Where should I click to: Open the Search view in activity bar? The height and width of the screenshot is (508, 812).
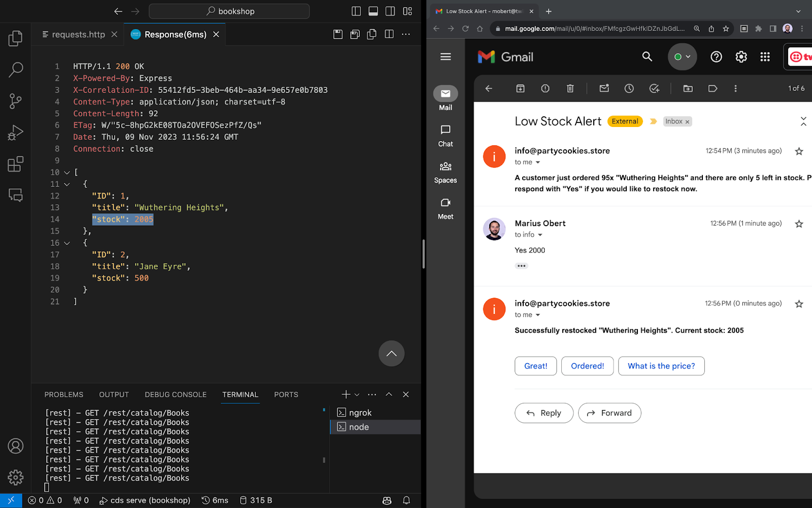[x=16, y=70]
